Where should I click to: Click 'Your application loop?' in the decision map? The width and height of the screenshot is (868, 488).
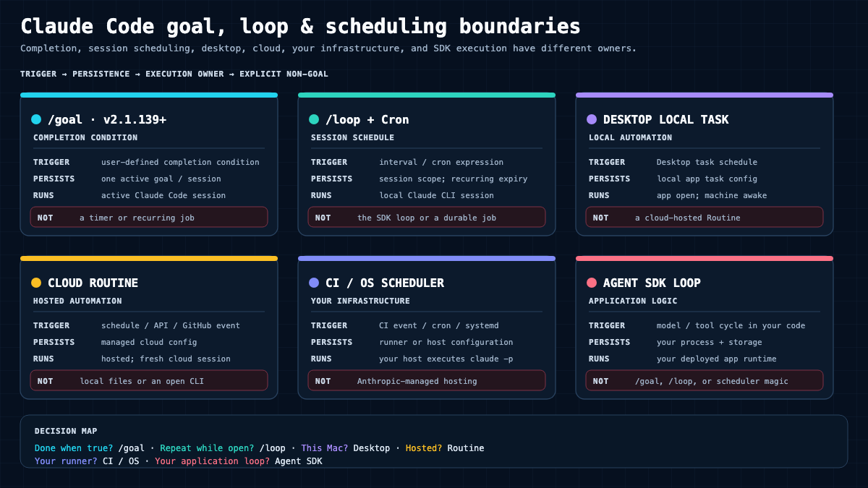point(212,461)
